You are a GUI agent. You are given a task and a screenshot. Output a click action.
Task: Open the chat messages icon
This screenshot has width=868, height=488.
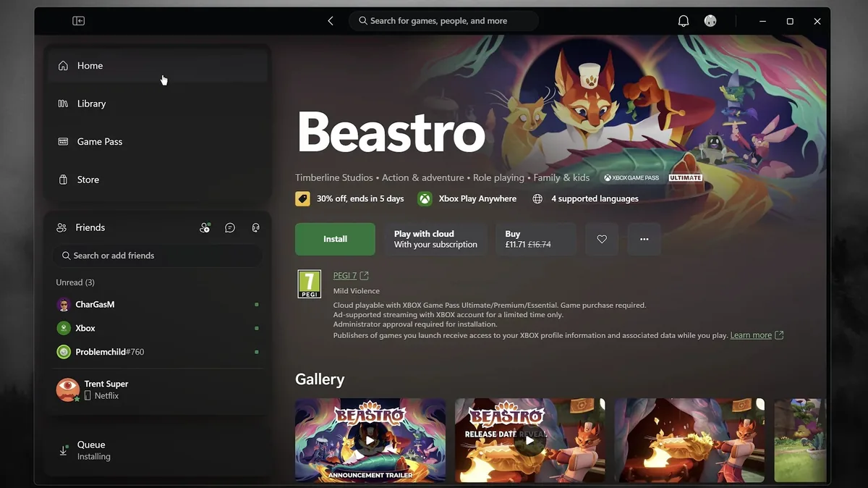pyautogui.click(x=230, y=227)
